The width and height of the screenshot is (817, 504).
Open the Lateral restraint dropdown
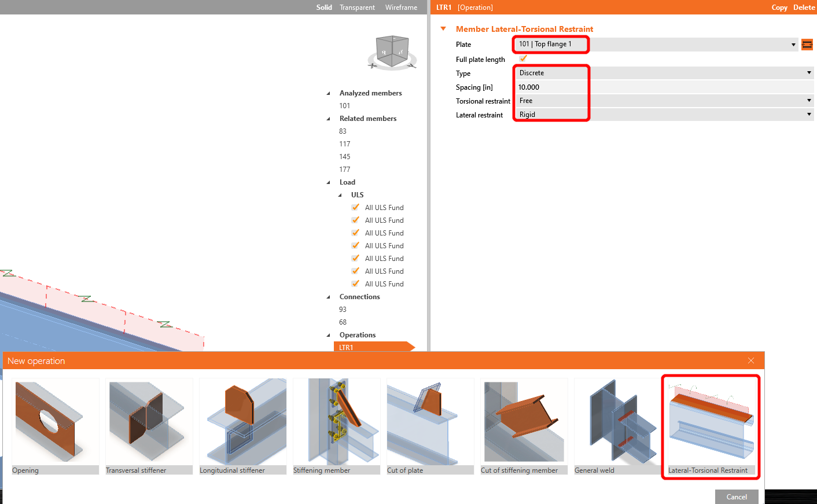pos(808,114)
